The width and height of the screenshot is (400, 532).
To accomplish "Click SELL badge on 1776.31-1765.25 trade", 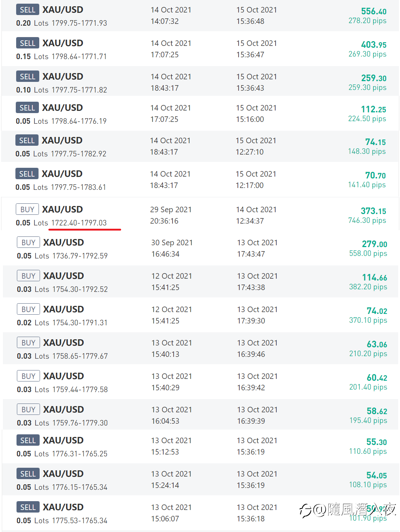I will tap(28, 440).
